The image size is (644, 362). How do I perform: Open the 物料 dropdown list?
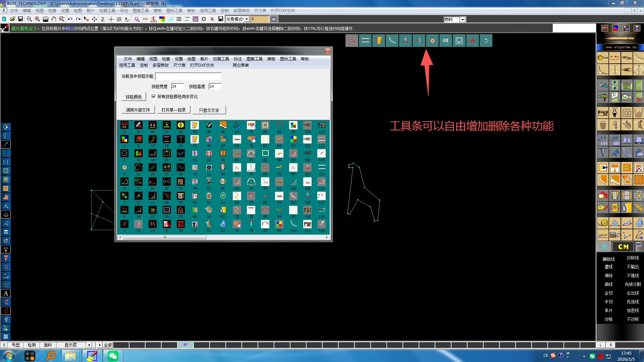pyautogui.click(x=463, y=19)
